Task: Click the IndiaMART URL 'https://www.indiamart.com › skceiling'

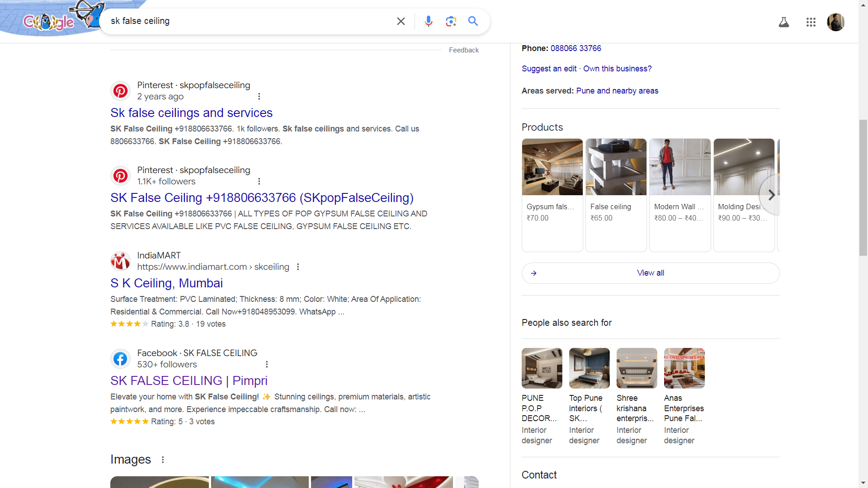Action: point(213,267)
